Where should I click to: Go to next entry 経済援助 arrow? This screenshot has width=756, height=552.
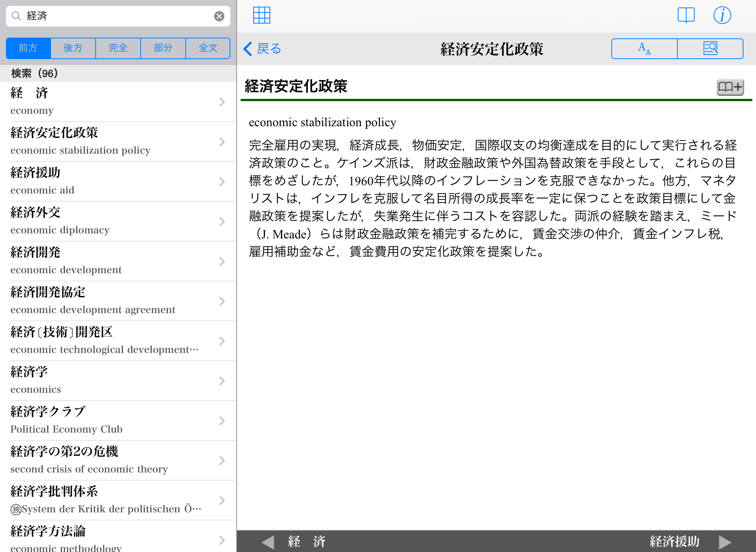725,542
